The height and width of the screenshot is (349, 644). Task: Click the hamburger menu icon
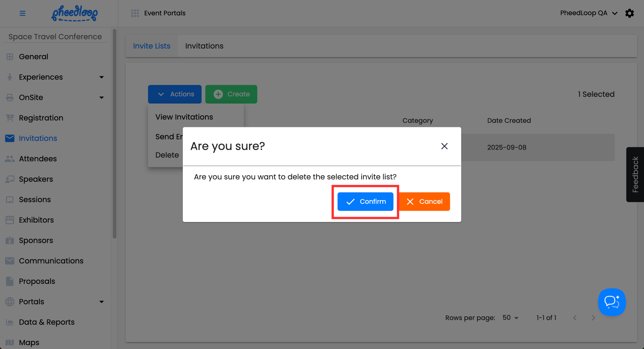pyautogui.click(x=23, y=13)
